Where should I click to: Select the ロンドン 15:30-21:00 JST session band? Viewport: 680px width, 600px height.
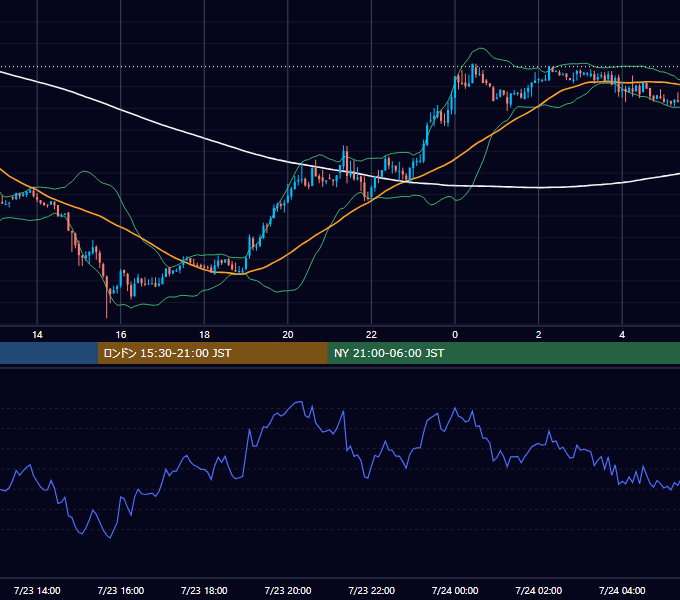click(212, 353)
